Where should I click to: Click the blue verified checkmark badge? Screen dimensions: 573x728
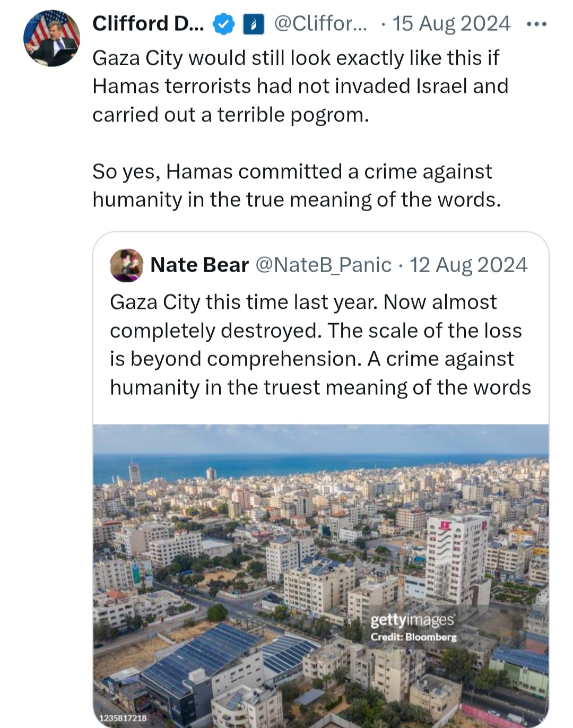click(224, 24)
